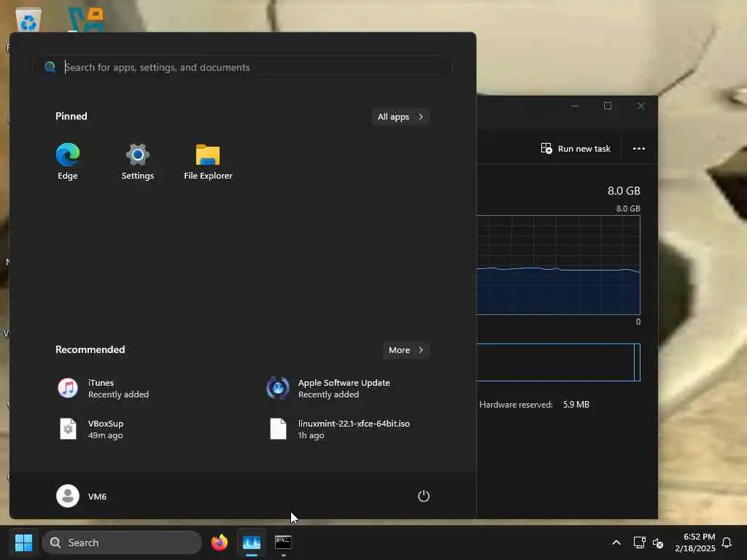Open the Power options button
This screenshot has height=560, width=747.
[424, 496]
